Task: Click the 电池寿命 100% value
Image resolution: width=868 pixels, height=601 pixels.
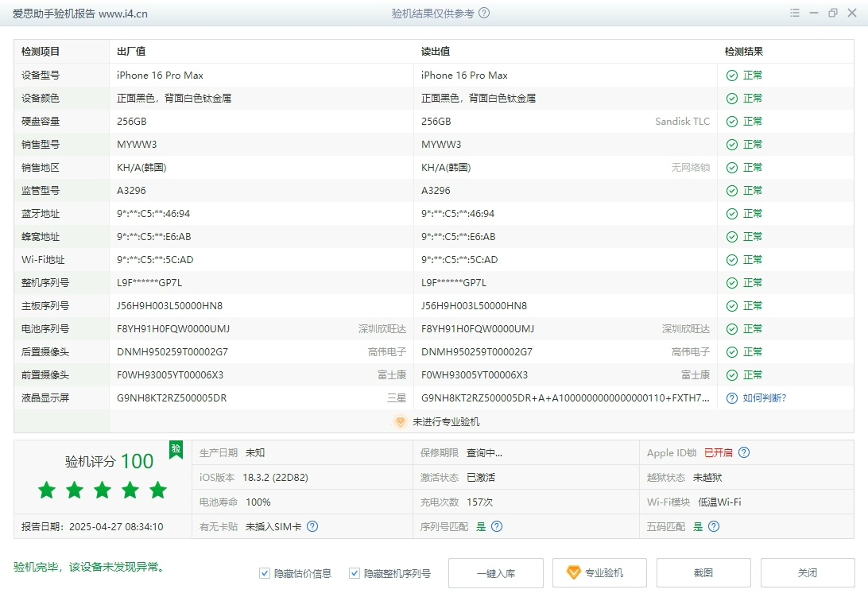Action: coord(258,502)
